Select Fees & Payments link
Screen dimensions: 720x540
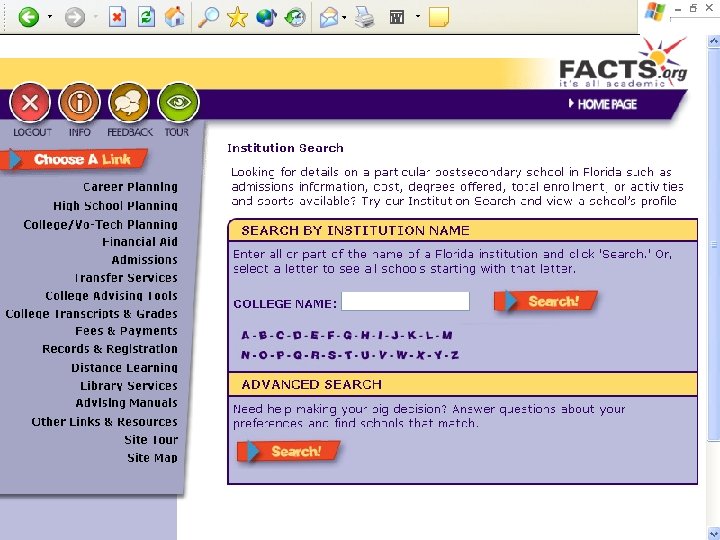[x=126, y=331]
